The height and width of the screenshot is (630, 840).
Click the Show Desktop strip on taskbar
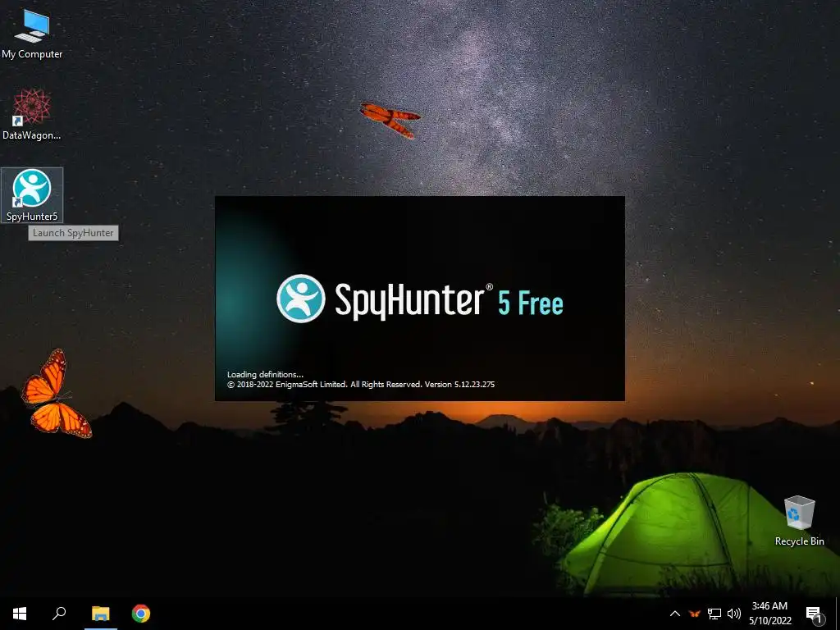pyautogui.click(x=838, y=614)
